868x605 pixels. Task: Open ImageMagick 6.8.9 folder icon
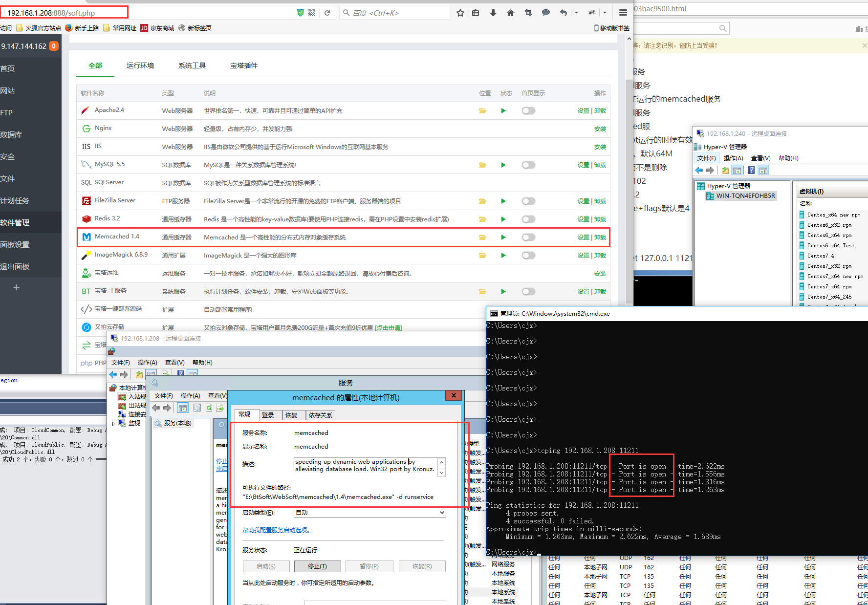coord(482,256)
